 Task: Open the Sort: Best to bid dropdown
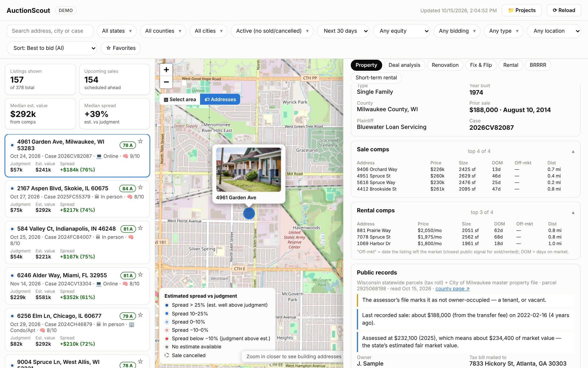pyautogui.click(x=52, y=48)
